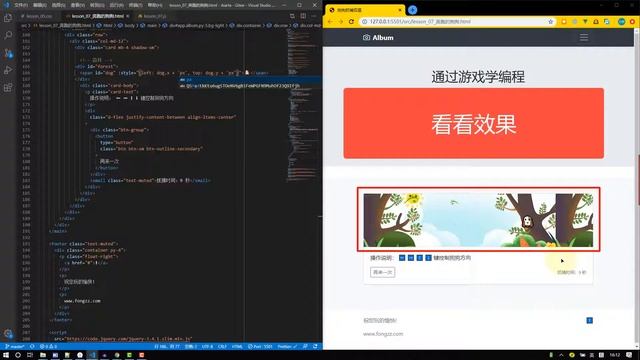Open the first menu (文件) in VS Code

point(20,5)
